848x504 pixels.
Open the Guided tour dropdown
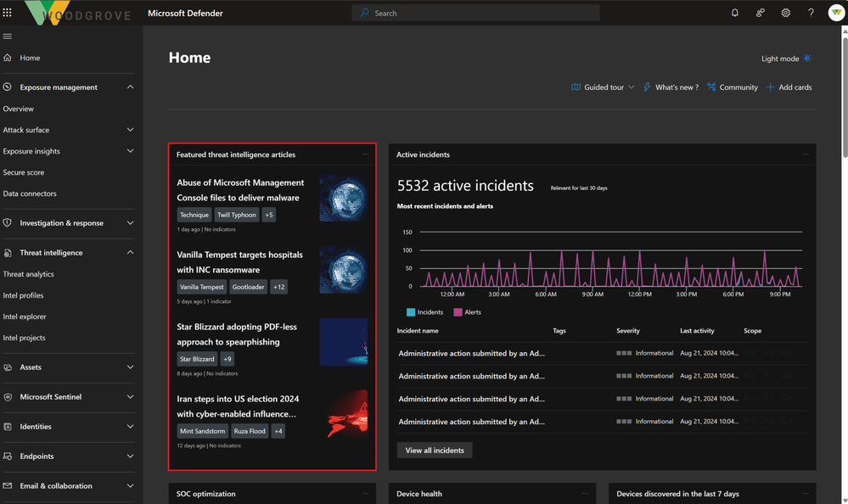click(603, 87)
